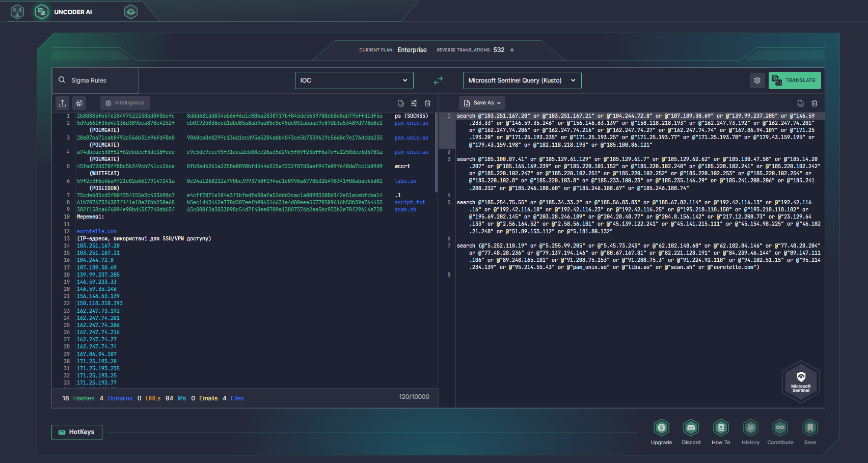Open the input parsing settings sliders icon
868x463 pixels.
click(x=414, y=103)
